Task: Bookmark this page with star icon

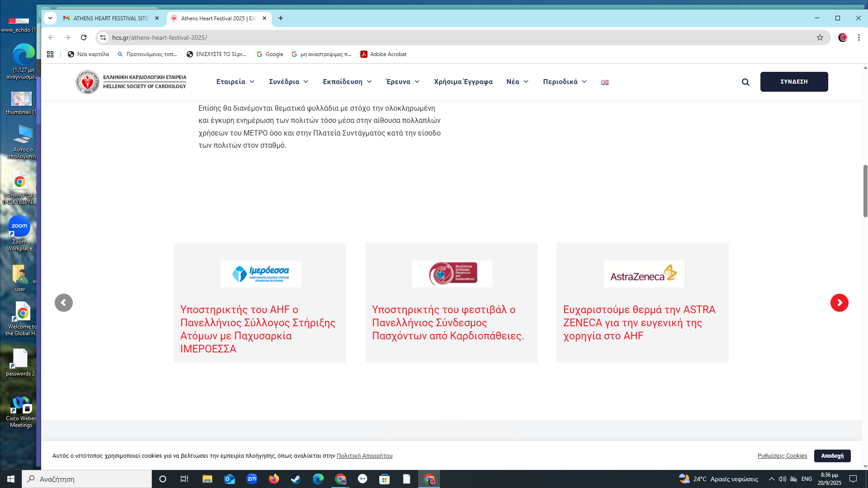Action: pos(820,38)
